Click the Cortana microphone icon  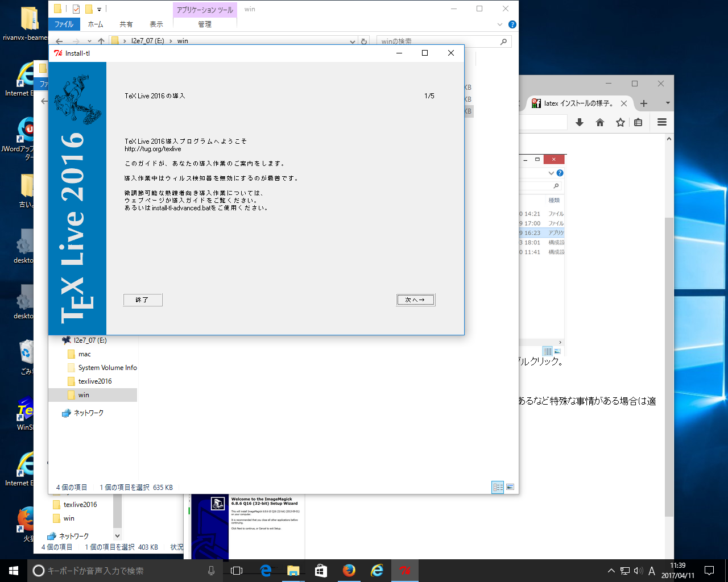coord(211,571)
